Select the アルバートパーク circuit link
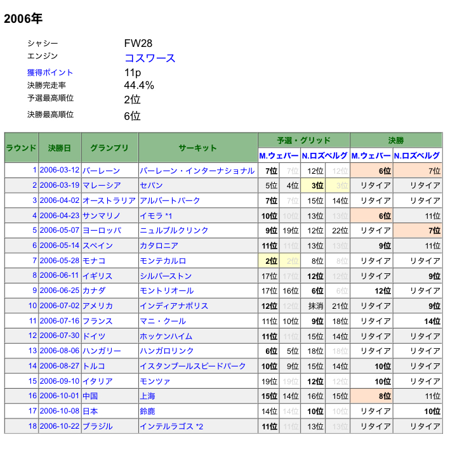Viewport: 476px width, 449px height. (170, 200)
